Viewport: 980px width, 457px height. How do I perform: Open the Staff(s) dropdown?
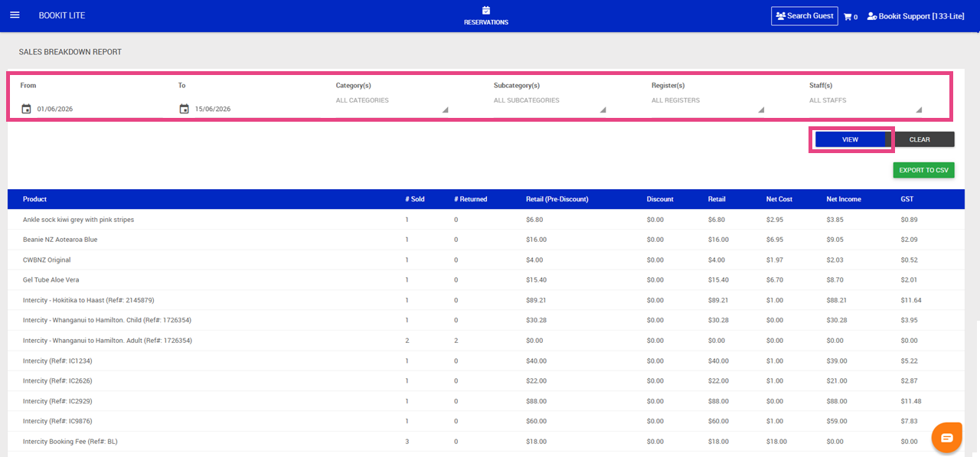[x=865, y=101]
